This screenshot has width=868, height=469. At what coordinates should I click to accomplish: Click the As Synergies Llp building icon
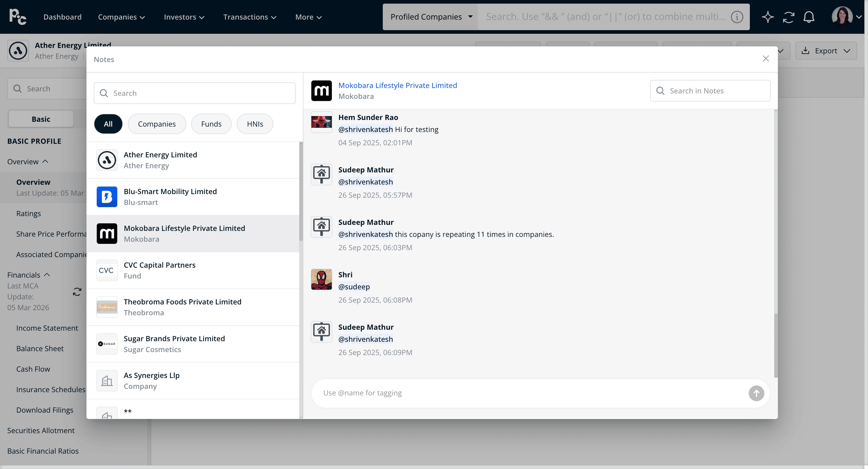[x=107, y=381]
